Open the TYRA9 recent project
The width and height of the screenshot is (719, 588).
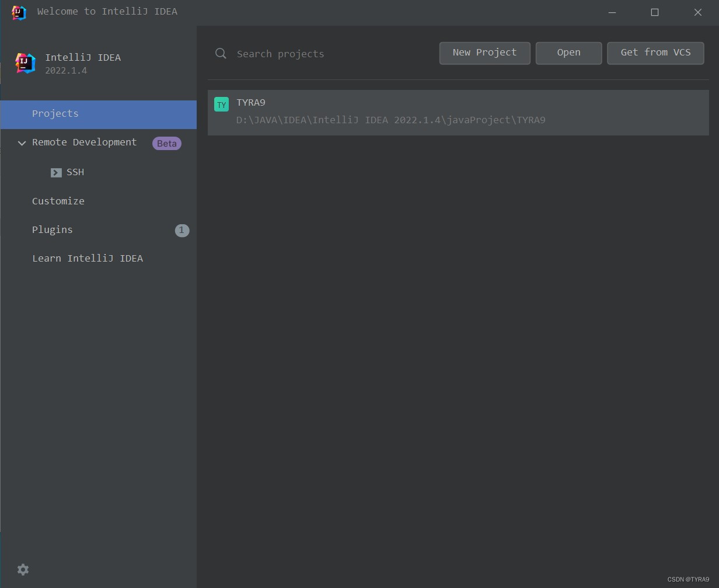[x=458, y=112]
